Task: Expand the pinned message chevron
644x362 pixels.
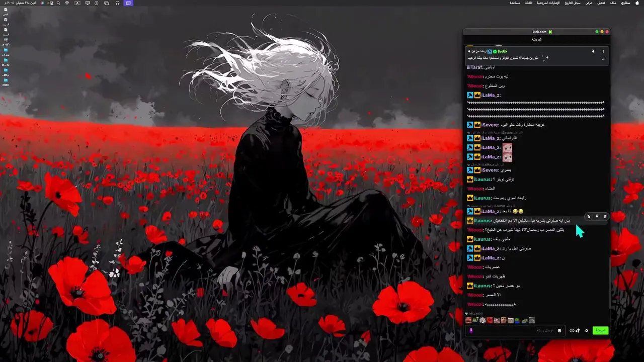Action: (x=603, y=59)
